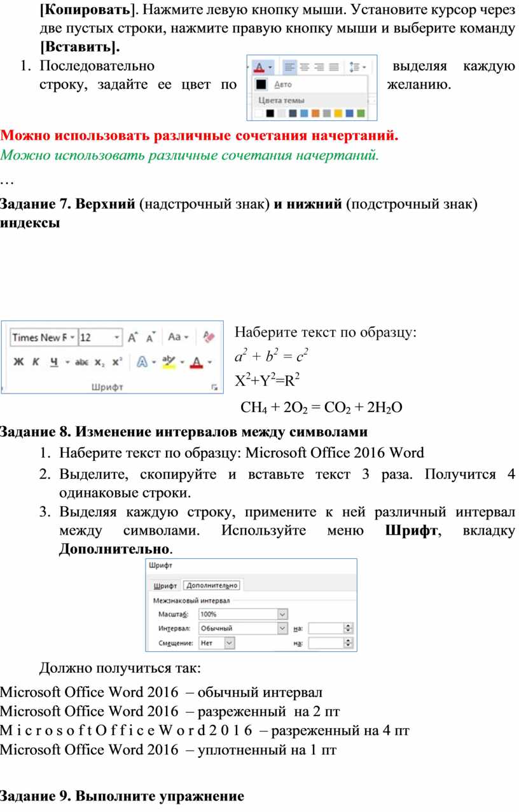Click the red bold sample sentence

coord(199,136)
